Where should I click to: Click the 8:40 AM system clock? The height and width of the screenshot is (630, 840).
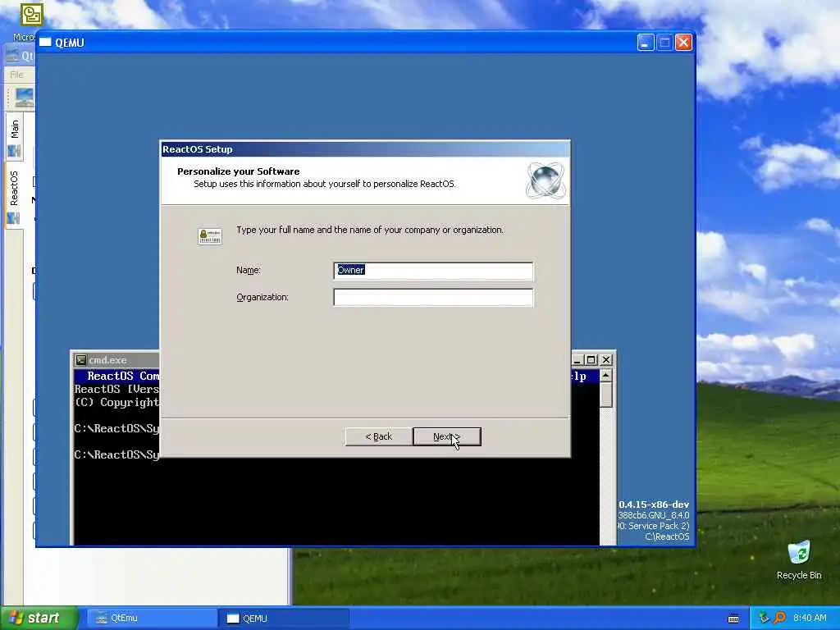tap(810, 619)
